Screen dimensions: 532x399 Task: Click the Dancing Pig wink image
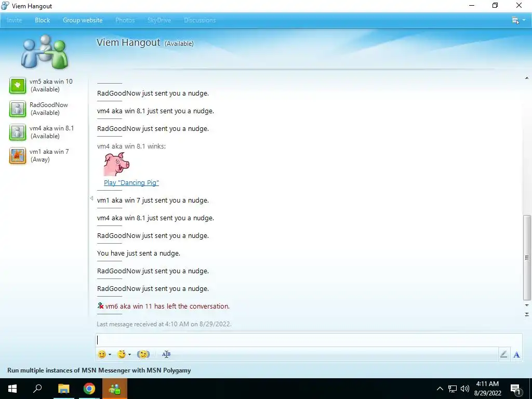click(x=117, y=164)
